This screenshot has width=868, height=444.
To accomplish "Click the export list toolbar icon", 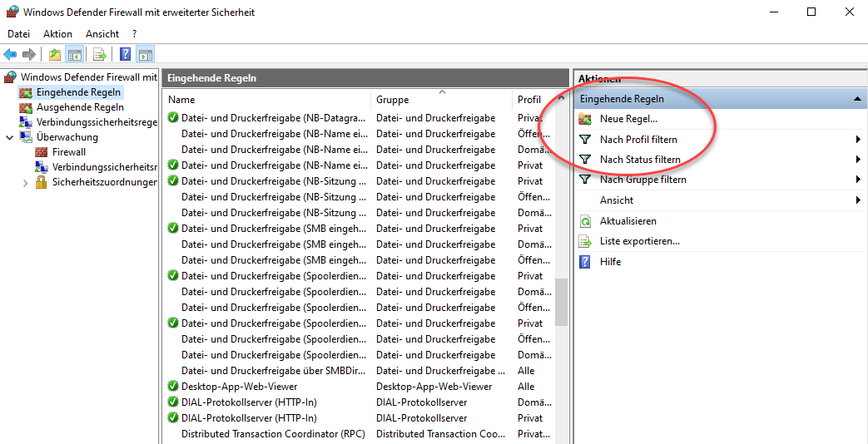I will 100,54.
